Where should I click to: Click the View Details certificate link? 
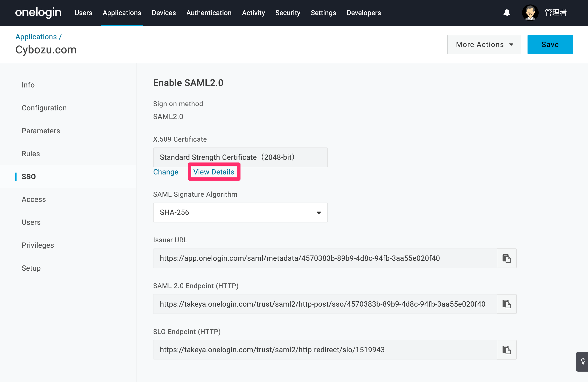coord(214,172)
